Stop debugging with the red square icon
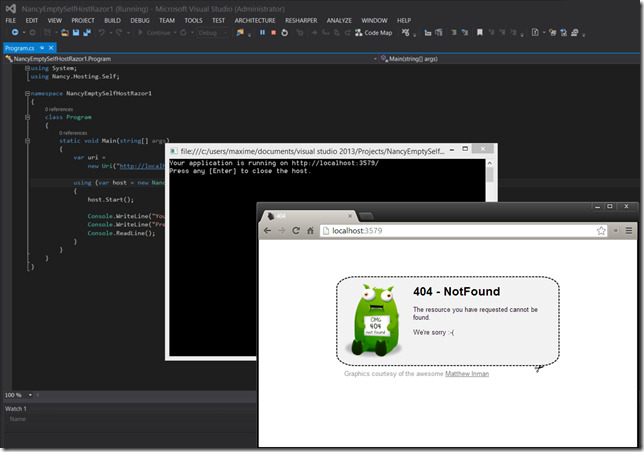This screenshot has width=644, height=452. [x=273, y=32]
